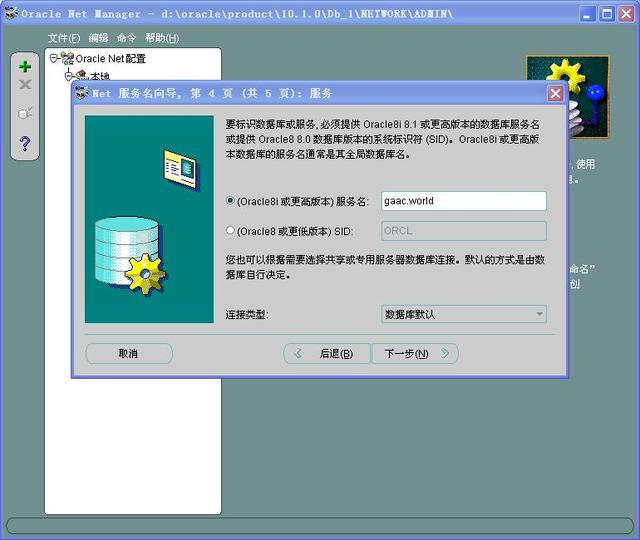Click the Oracle Net配置 network icon

tap(67, 58)
